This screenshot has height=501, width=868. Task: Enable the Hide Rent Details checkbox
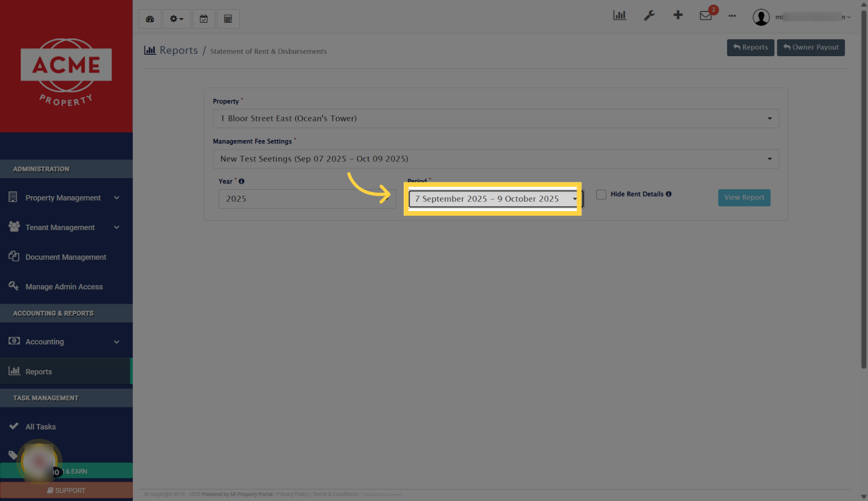click(x=601, y=194)
